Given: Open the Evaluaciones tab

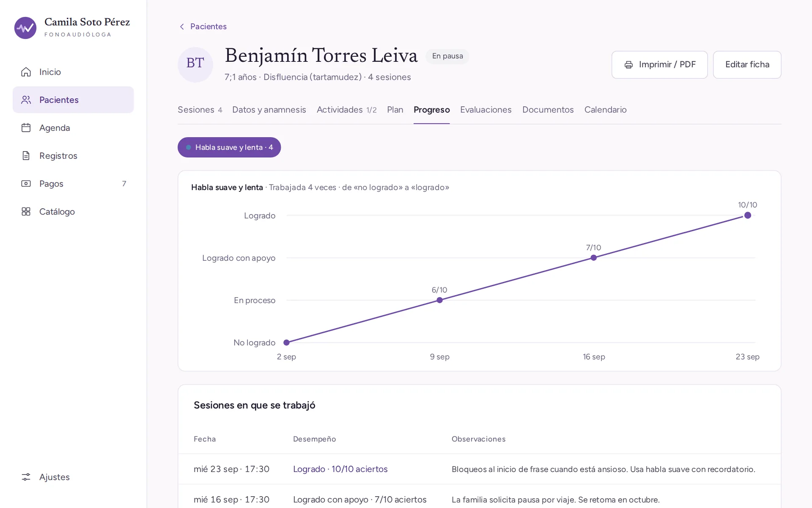Looking at the screenshot, I should coord(486,110).
